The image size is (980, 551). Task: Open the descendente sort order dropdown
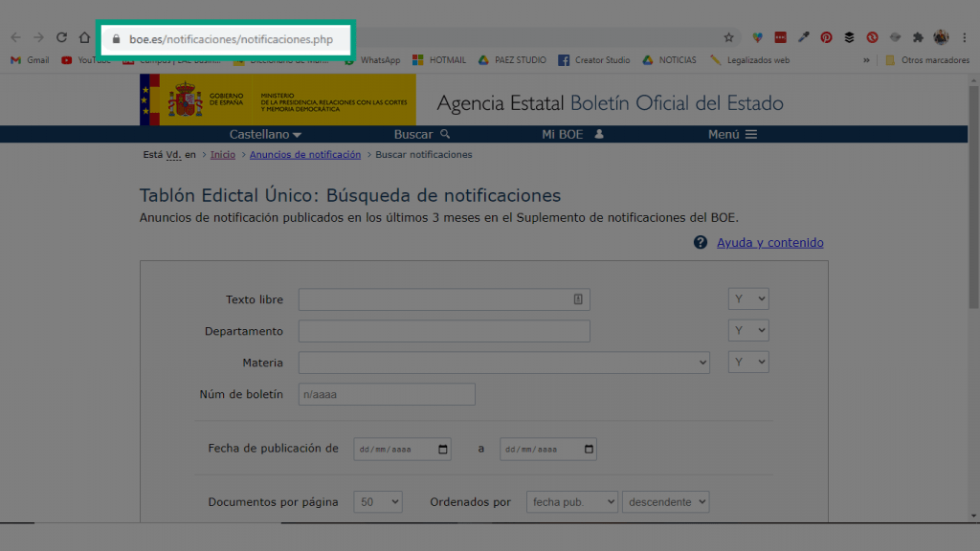[x=666, y=501]
